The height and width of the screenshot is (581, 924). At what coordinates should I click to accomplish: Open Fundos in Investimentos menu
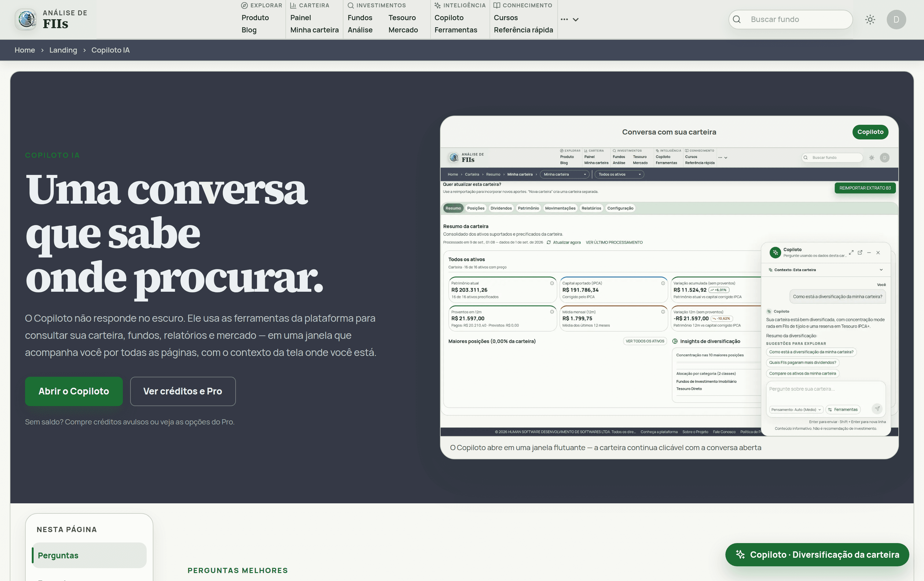pyautogui.click(x=360, y=18)
